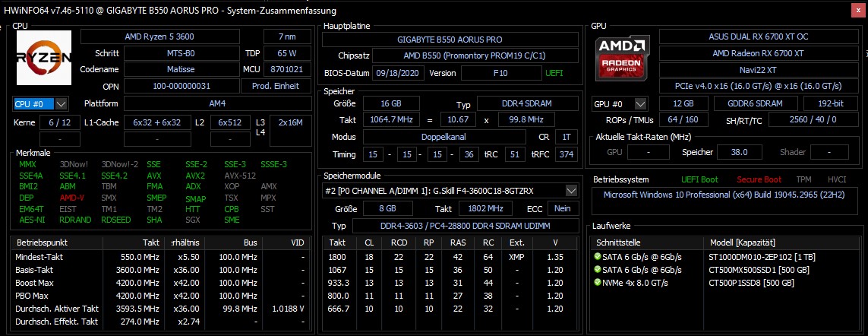Click the DDR4 SDRAM type field
The image size is (868, 336).
pyautogui.click(x=527, y=103)
